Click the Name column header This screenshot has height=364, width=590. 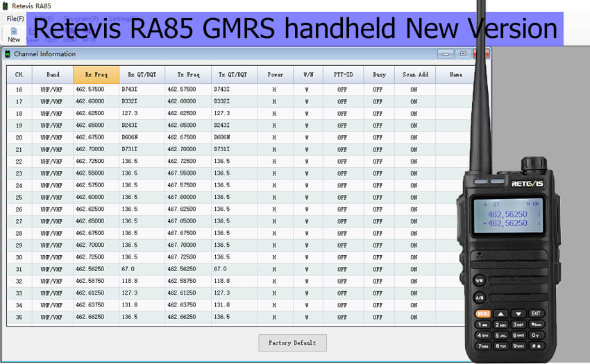455,75
